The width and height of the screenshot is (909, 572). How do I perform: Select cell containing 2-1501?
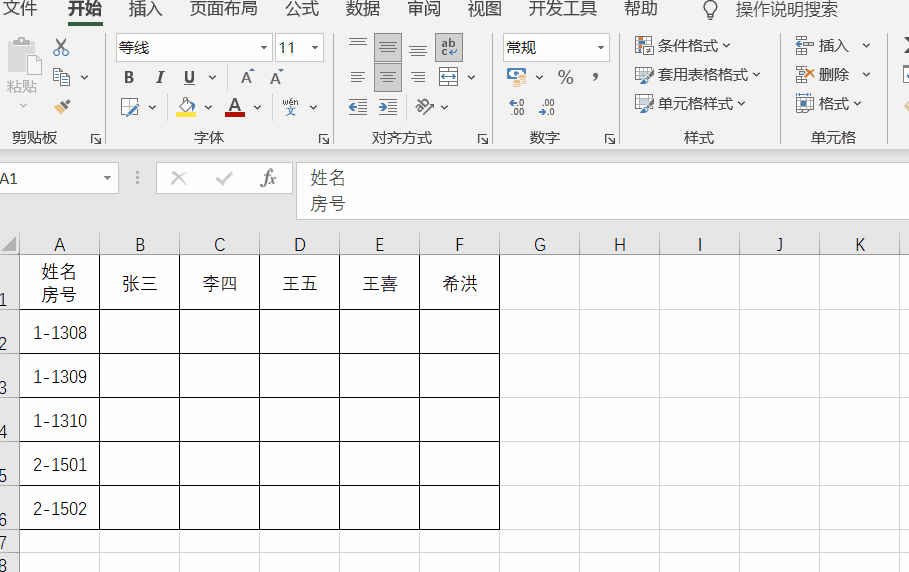click(60, 465)
